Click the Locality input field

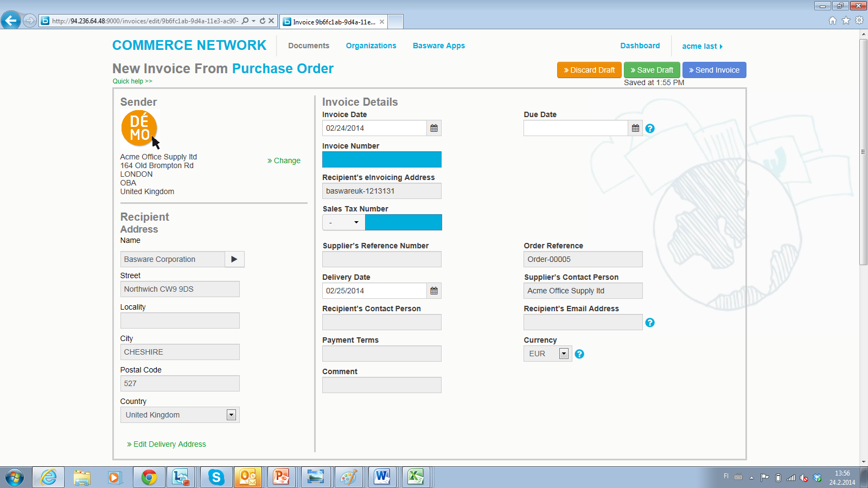pyautogui.click(x=180, y=320)
